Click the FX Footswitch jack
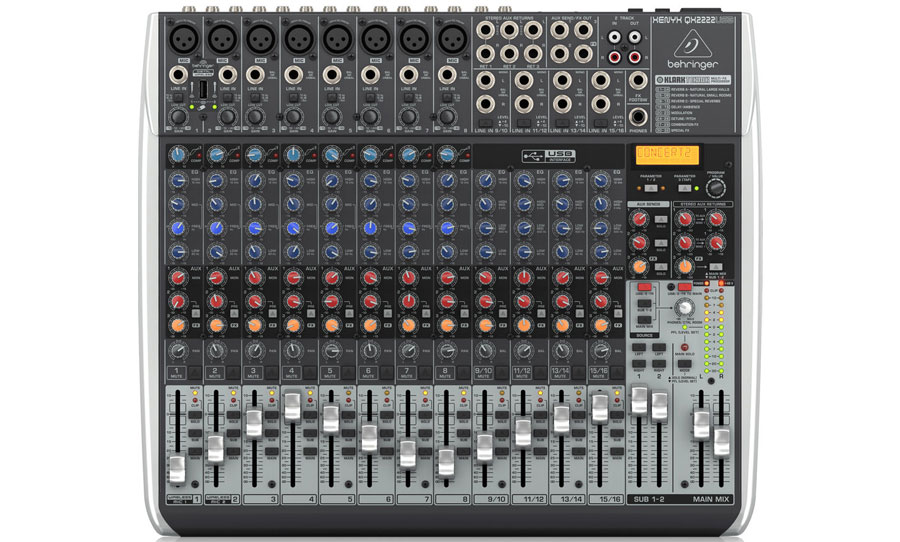Viewport: 900px width, 542px height. (x=638, y=80)
